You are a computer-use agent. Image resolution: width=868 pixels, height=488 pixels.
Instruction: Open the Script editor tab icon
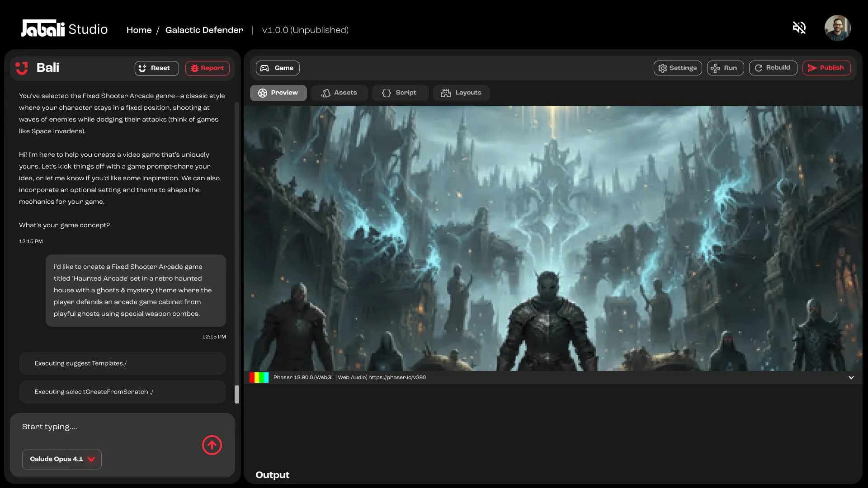tap(387, 93)
